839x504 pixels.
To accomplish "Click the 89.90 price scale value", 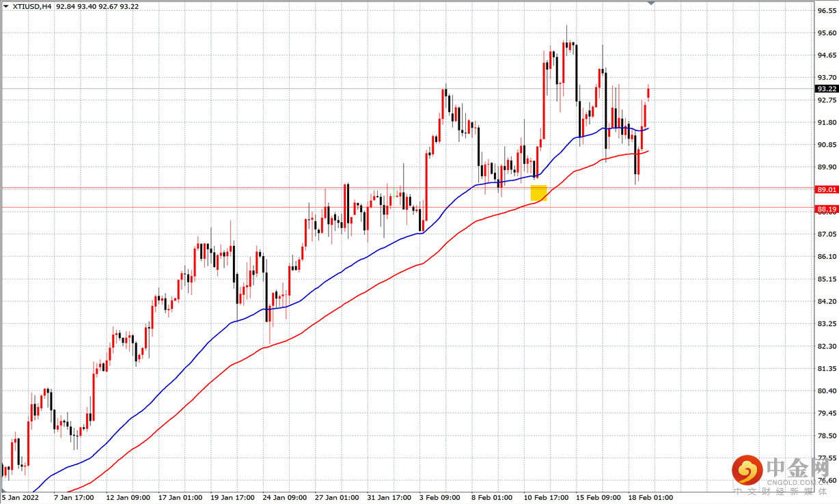I will [827, 167].
